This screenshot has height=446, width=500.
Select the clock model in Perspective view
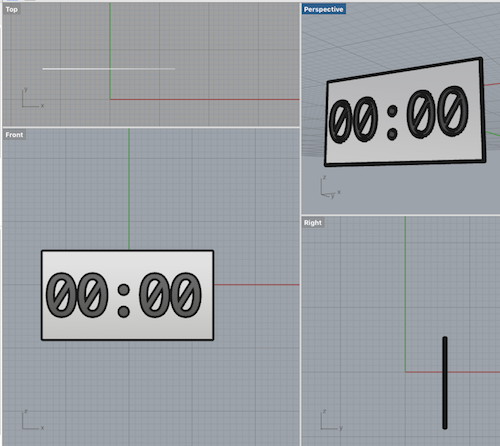(x=405, y=112)
